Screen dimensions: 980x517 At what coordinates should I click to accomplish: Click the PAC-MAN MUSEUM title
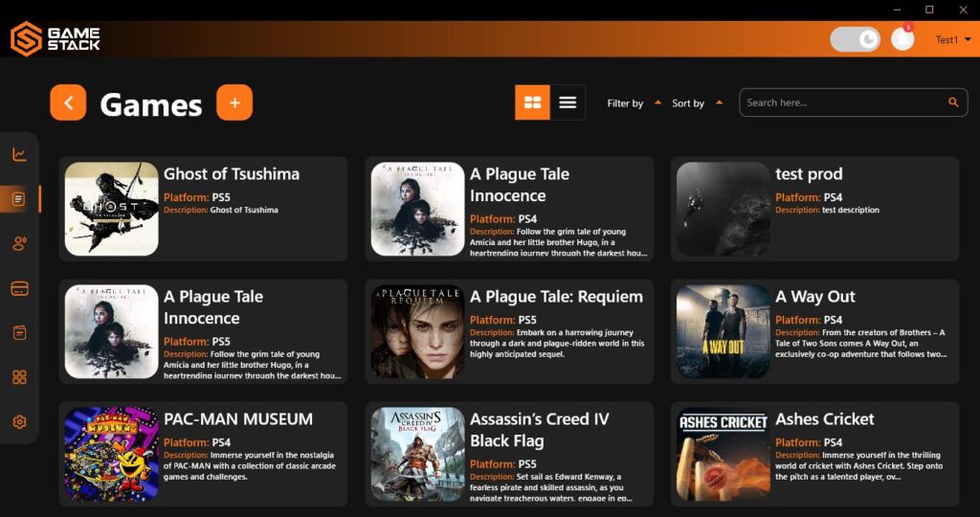[238, 419]
